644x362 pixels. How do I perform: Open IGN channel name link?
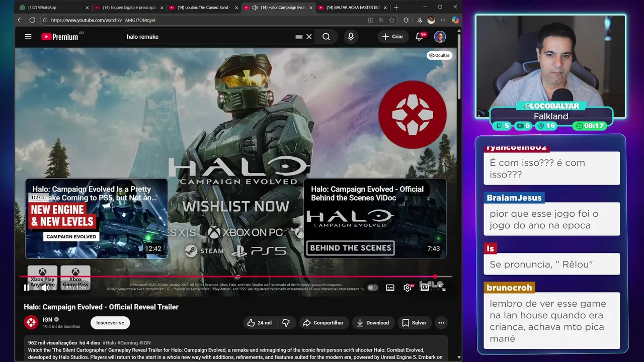point(47,319)
